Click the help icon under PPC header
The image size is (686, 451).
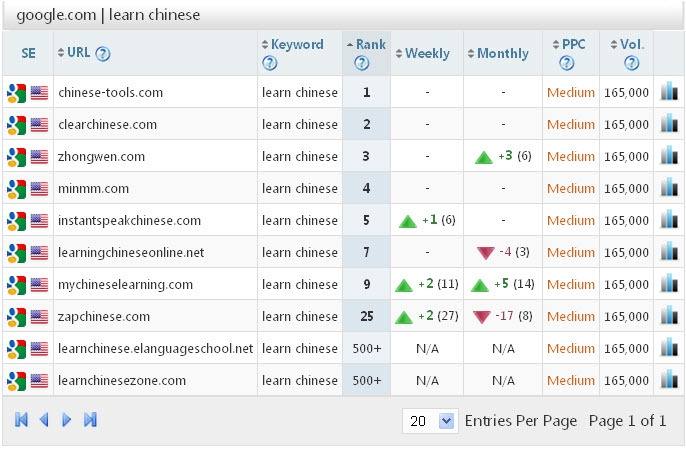point(567,64)
